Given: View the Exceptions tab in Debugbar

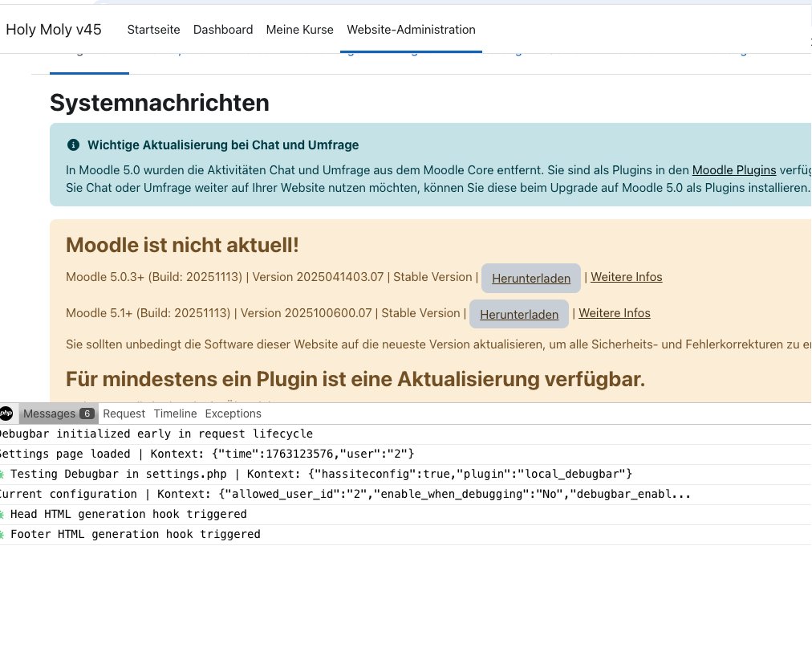Looking at the screenshot, I should pos(233,413).
